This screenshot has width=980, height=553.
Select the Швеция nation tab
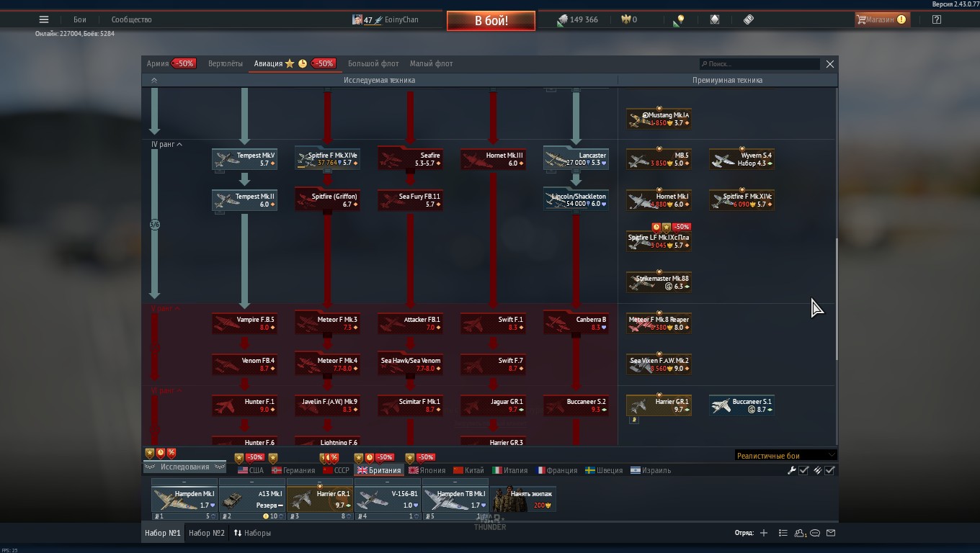[604, 471]
